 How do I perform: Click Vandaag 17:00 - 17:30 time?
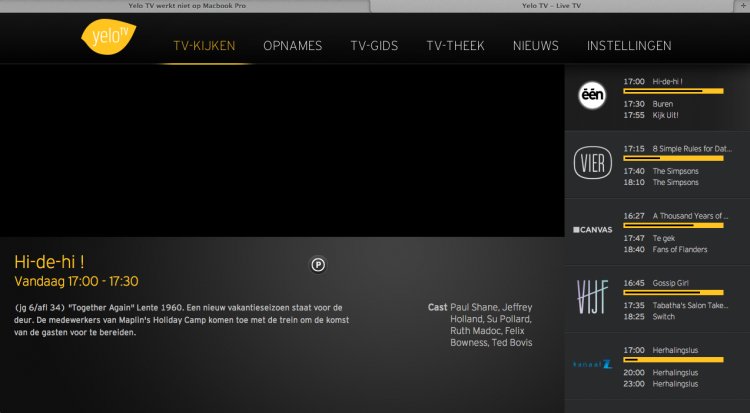(77, 281)
